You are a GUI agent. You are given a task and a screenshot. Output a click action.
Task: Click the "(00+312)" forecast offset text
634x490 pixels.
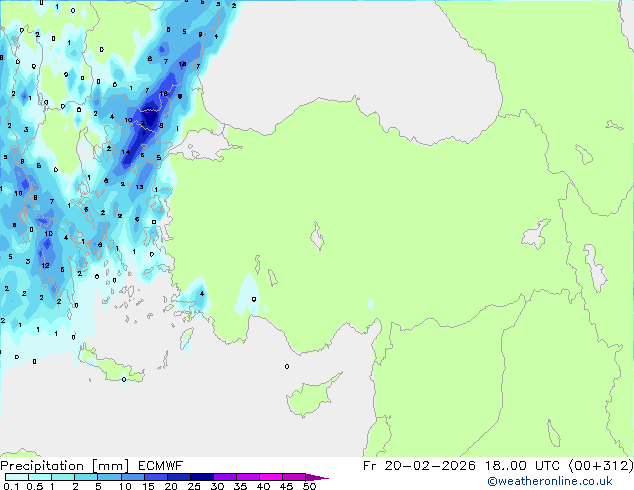click(601, 466)
